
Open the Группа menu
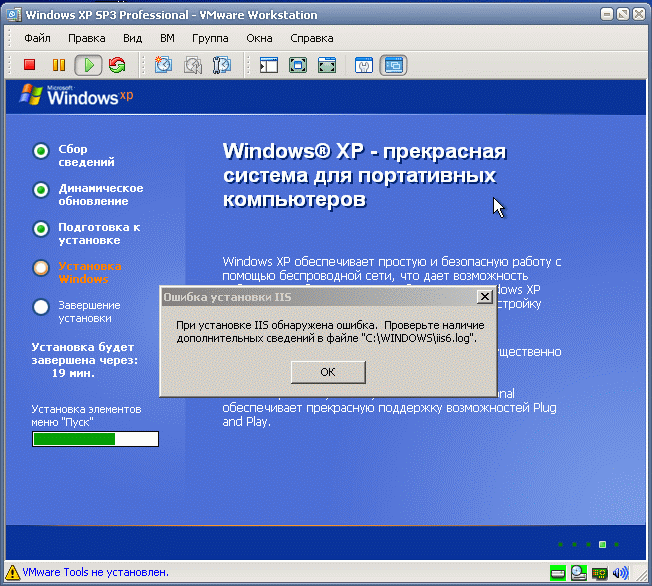[210, 38]
